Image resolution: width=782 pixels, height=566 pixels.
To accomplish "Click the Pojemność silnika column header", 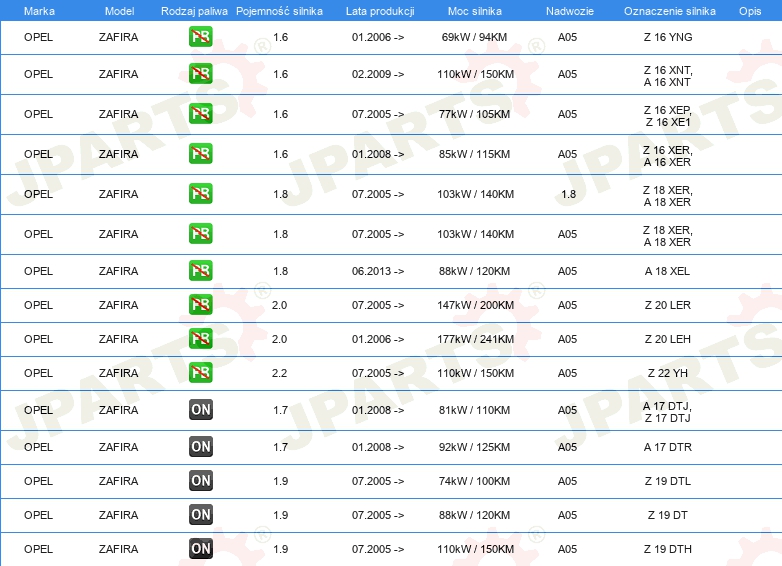I will pos(280,10).
